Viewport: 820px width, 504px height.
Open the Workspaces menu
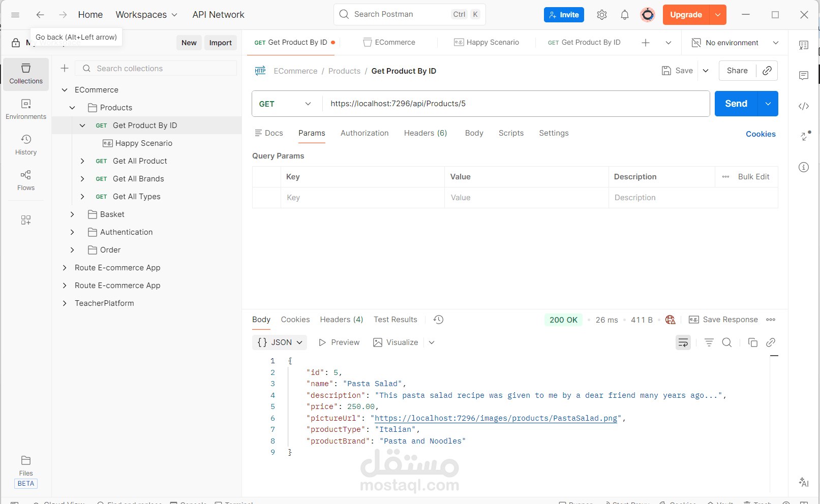[146, 15]
